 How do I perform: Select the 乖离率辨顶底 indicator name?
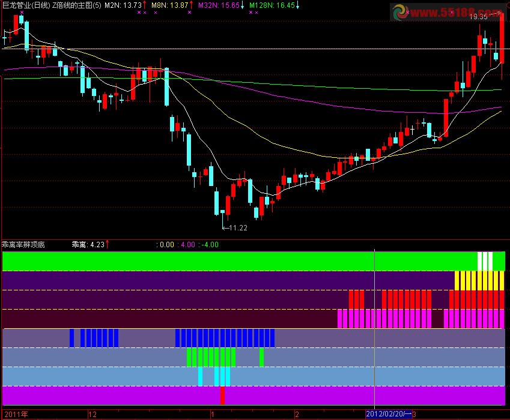(x=23, y=245)
